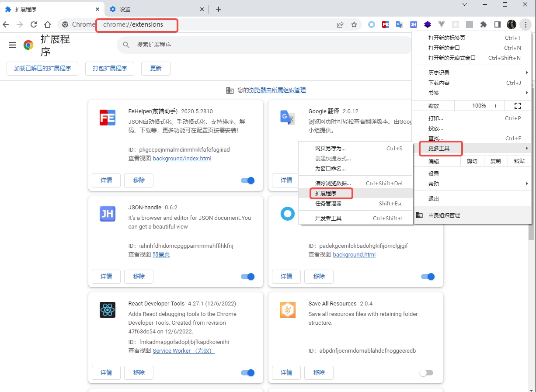Click the Chrome logo beside 扩展程序 title

28,45
